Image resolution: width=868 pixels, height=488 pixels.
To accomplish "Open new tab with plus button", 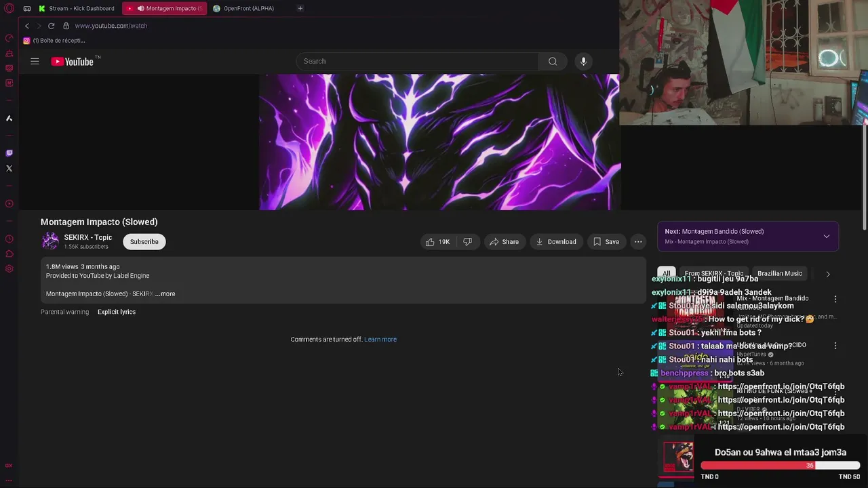I will point(300,8).
